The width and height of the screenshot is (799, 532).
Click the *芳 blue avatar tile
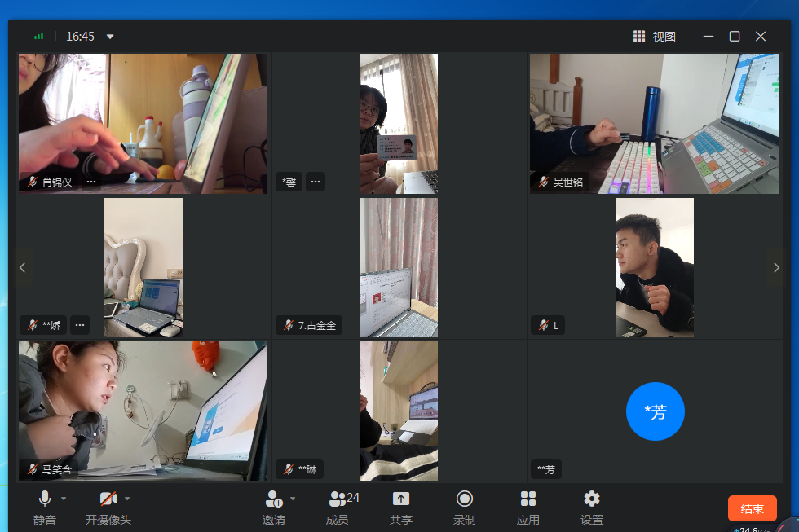[655, 411]
